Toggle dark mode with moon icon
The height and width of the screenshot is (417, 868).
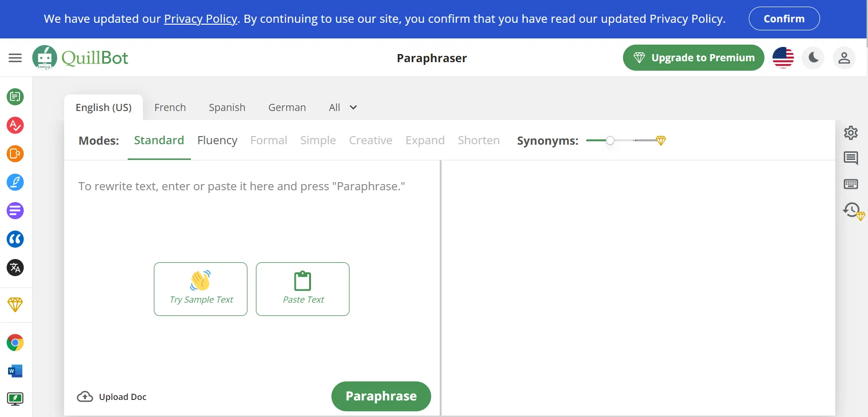813,58
